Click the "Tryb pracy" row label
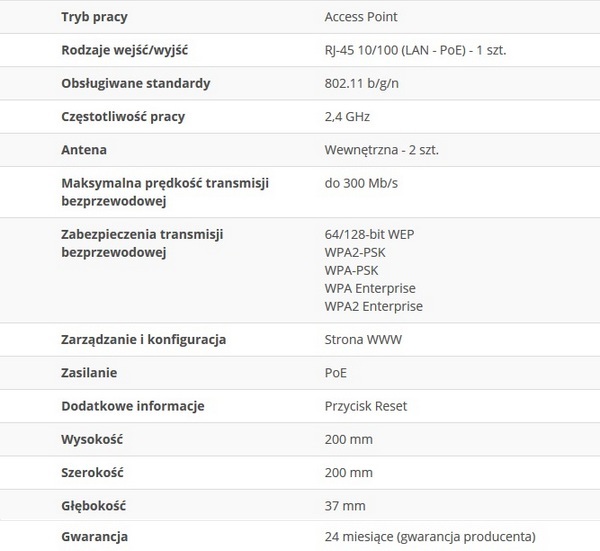This screenshot has height=551, width=600. coord(94,18)
